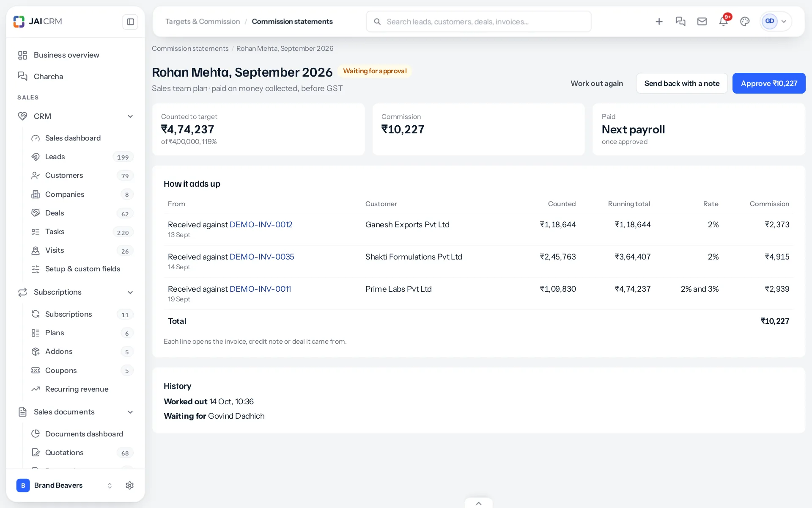The width and height of the screenshot is (812, 508).
Task: Approve the ₹10,227 commission
Action: tap(769, 83)
